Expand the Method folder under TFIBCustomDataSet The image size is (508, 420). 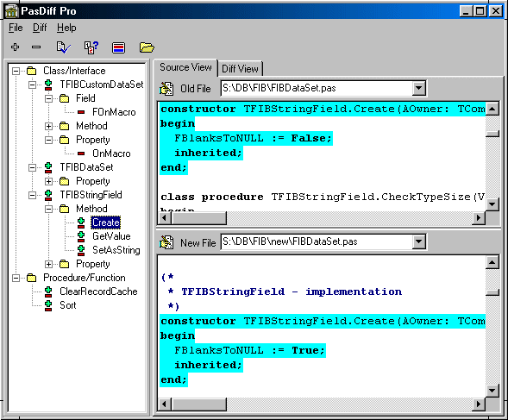click(x=48, y=126)
